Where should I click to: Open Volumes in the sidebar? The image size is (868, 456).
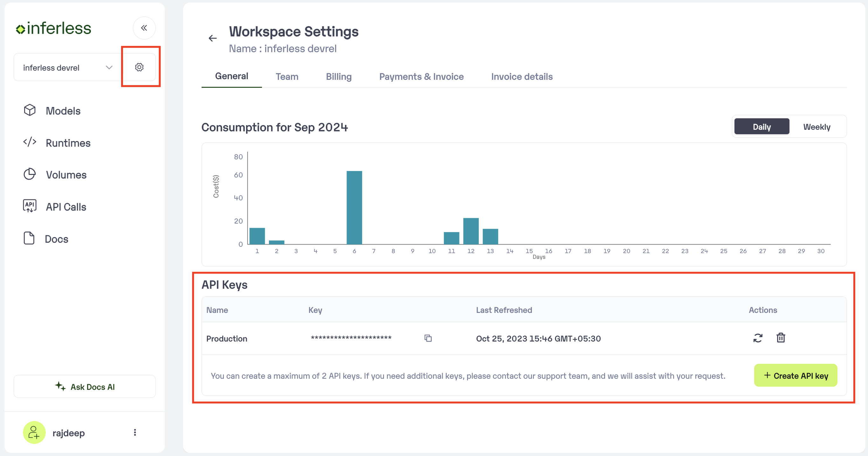click(66, 175)
